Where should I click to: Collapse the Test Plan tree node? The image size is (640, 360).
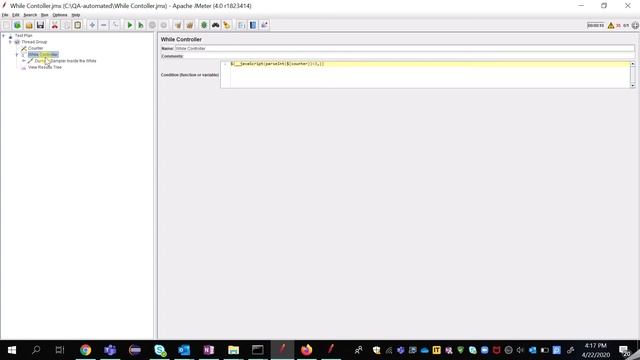pos(4,36)
